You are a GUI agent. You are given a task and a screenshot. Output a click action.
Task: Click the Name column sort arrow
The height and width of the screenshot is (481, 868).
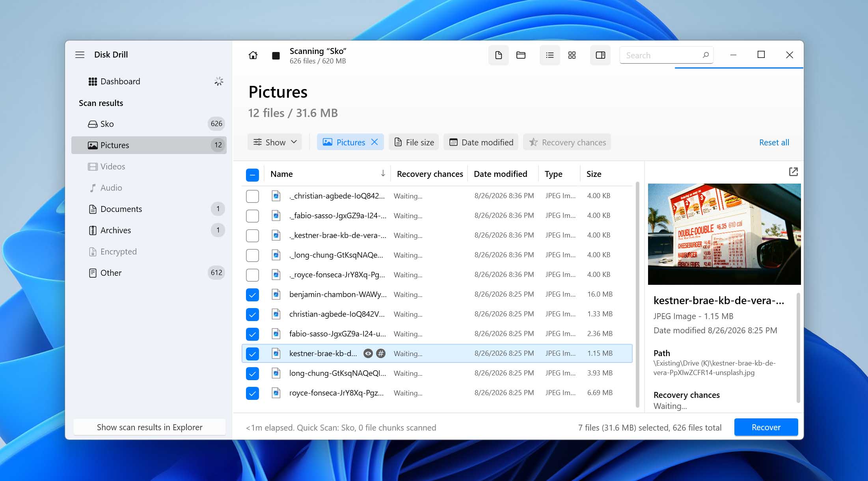click(x=383, y=174)
